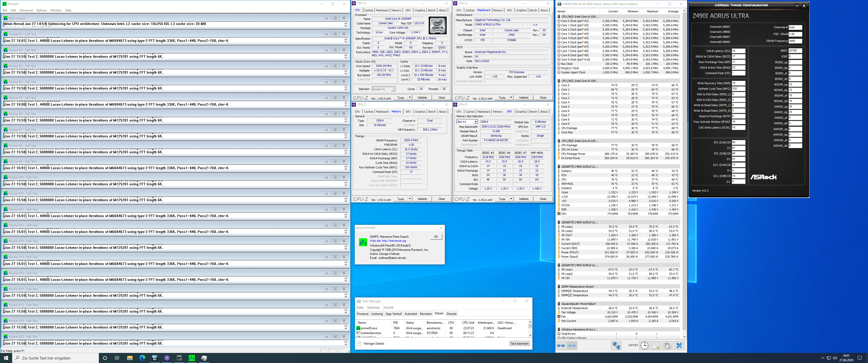The image size is (868, 363).
Task: Open Prime95 Test menu
Action: (x=5, y=10)
